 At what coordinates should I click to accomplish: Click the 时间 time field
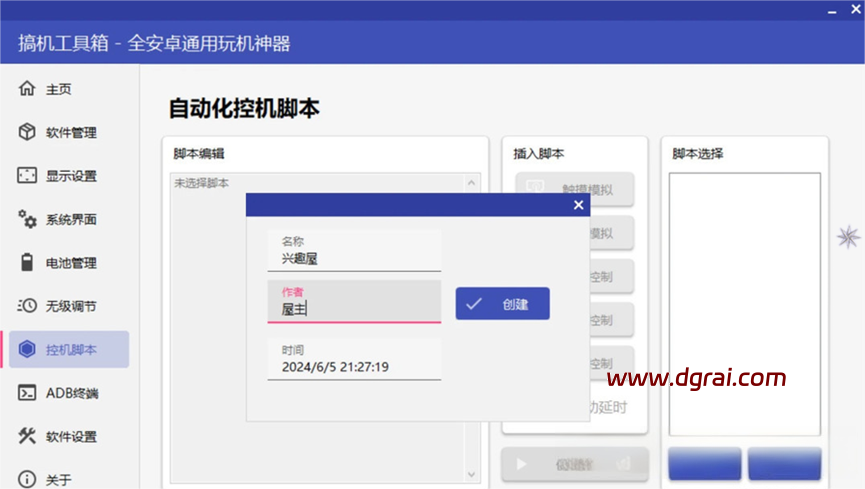[x=354, y=367]
